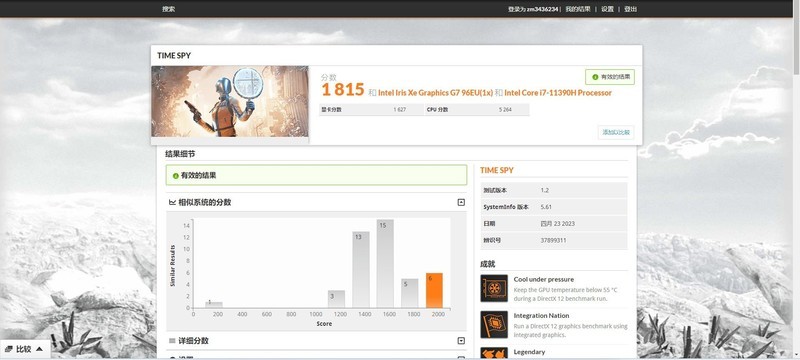Click the Integration Nation title

[541, 316]
